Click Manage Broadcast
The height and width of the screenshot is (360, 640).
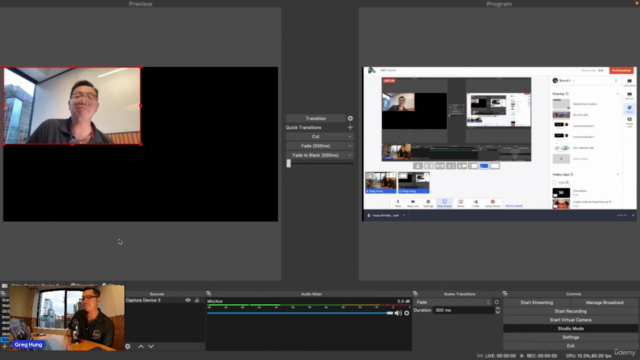604,302
